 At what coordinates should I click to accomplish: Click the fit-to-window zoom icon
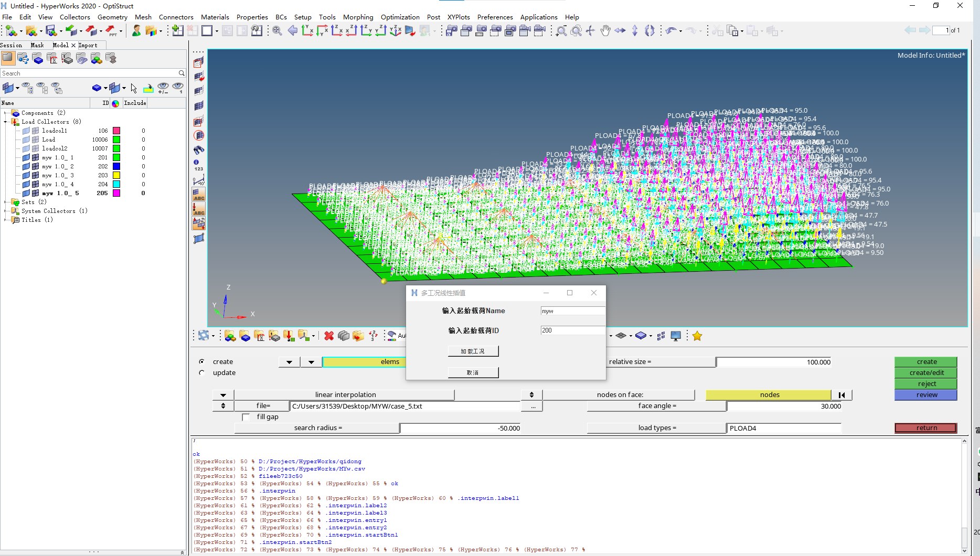pos(277,31)
